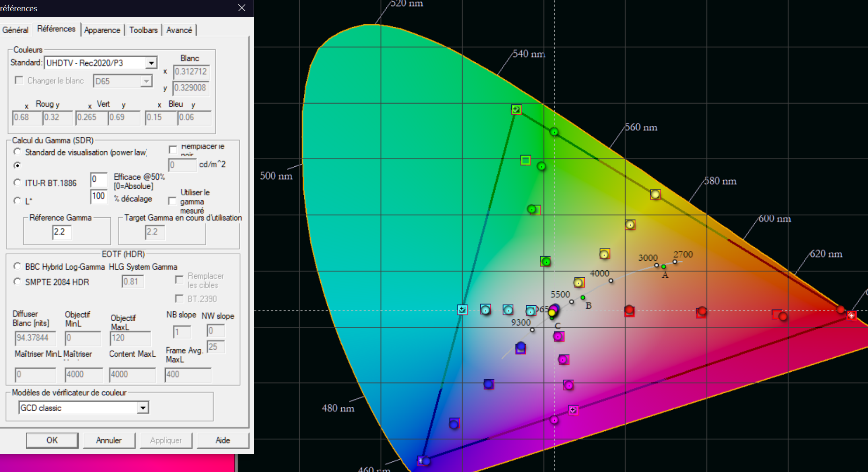The width and height of the screenshot is (868, 472).
Task: Click the cyan target square on gamut edge
Action: [462, 310]
